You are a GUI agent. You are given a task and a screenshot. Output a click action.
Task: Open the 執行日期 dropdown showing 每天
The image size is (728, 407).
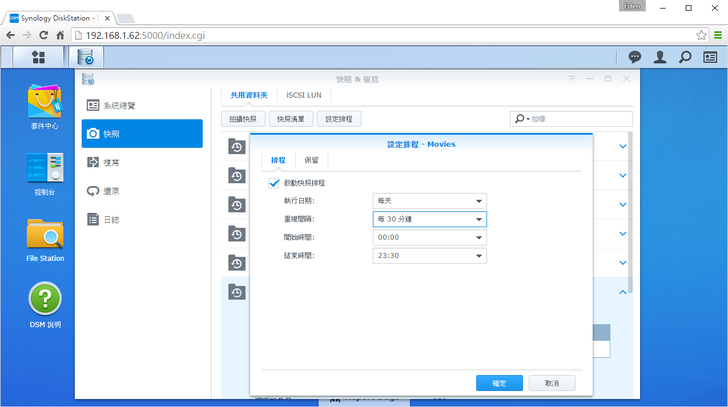point(429,201)
